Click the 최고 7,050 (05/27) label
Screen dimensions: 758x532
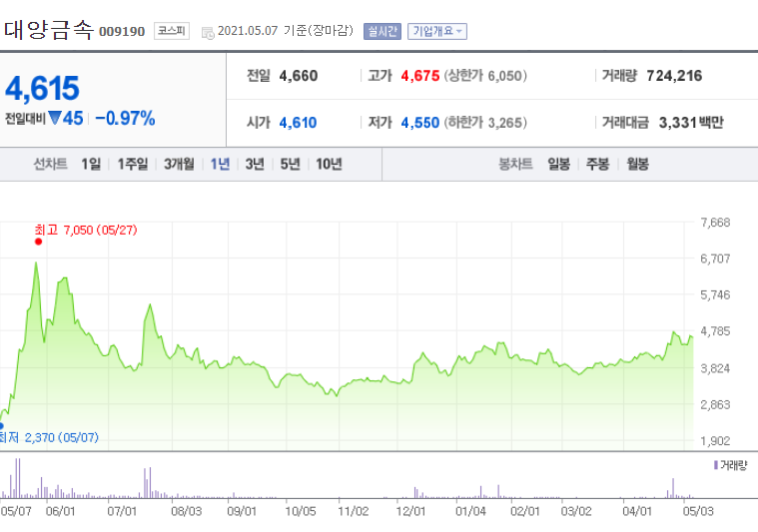tap(86, 230)
